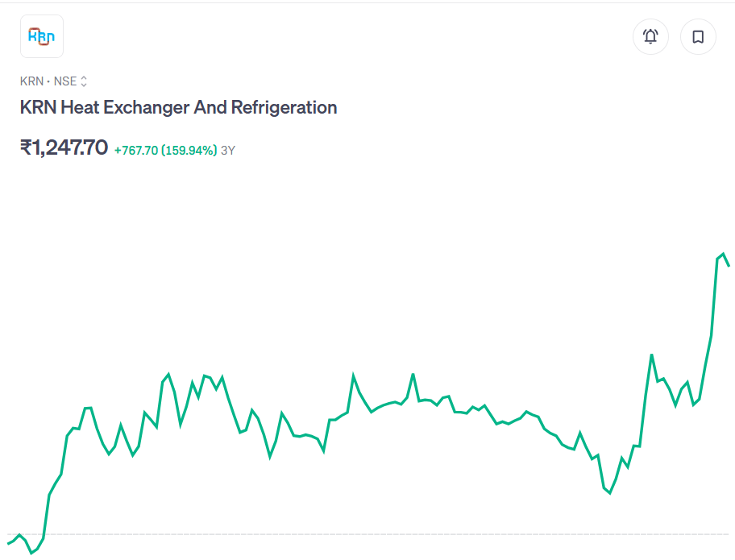Bookmark this stock to the watchlist
This screenshot has width=735, height=560.
pyautogui.click(x=698, y=36)
